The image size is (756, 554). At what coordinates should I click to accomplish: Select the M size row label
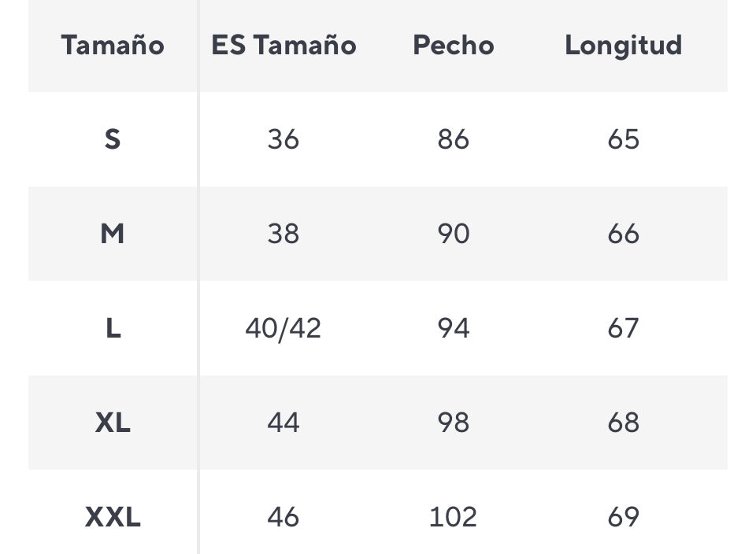(113, 234)
